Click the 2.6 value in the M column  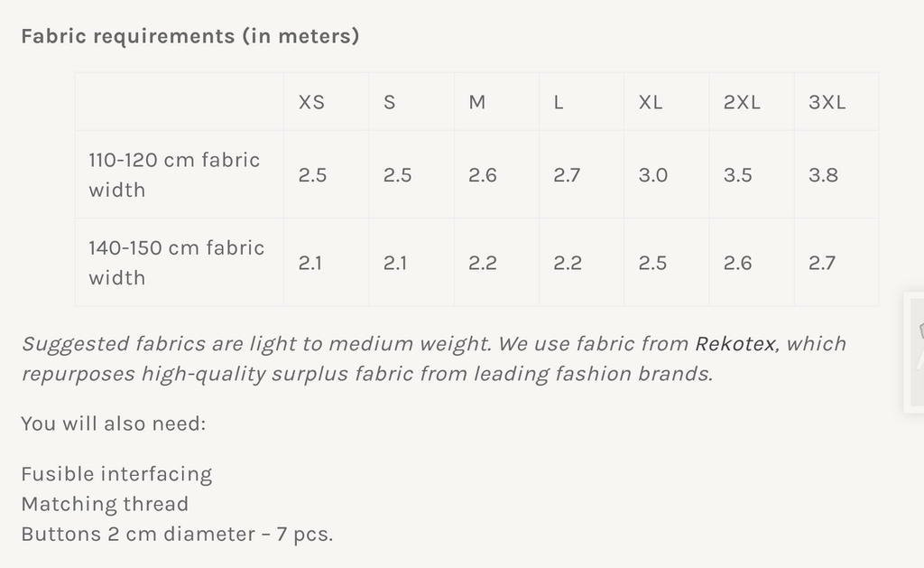pyautogui.click(x=483, y=175)
